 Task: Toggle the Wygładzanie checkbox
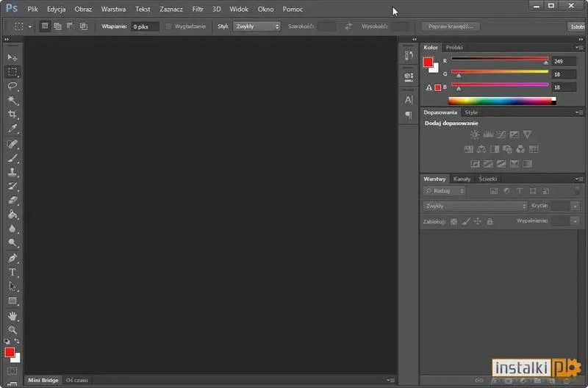click(x=169, y=26)
